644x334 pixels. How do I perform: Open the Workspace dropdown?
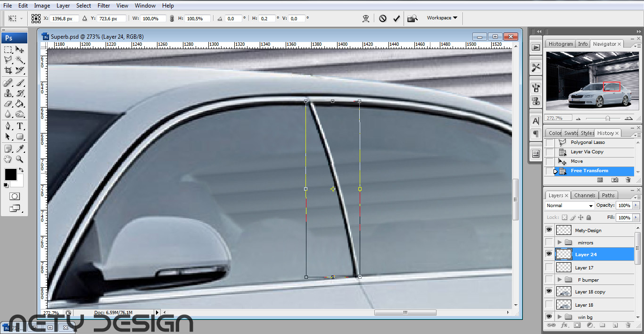(442, 18)
